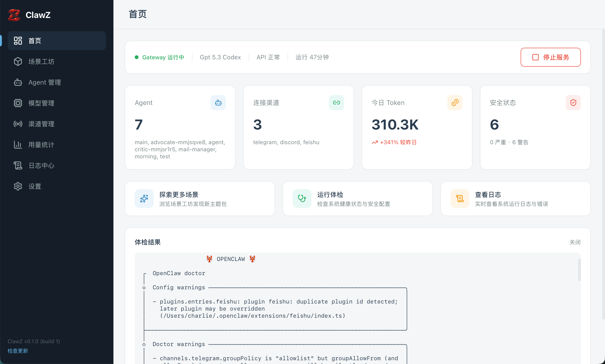This screenshot has height=364, width=605.
Task: Click the orange coins icon on 今日 Token card
Action: (x=455, y=103)
